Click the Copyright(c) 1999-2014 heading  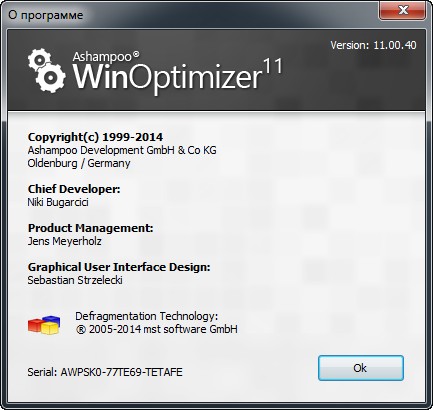coord(95,137)
